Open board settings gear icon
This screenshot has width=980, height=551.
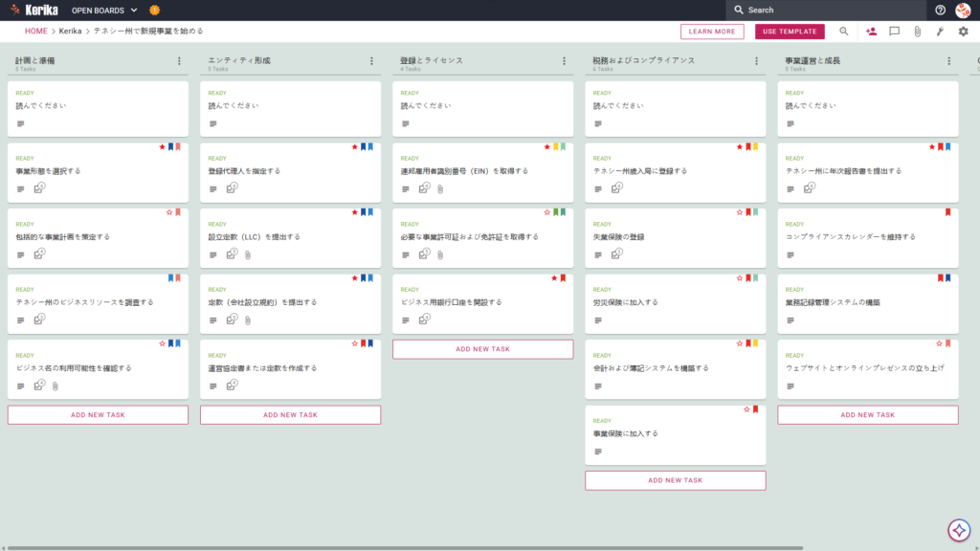963,32
